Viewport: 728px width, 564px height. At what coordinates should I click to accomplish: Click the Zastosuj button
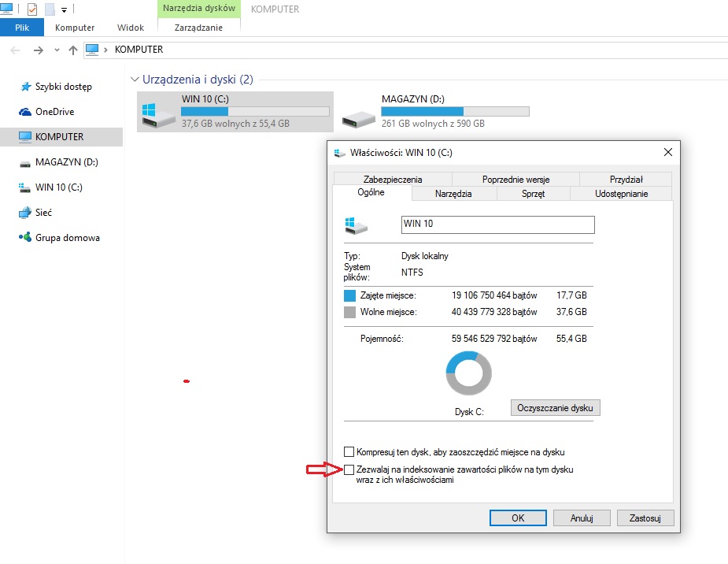(x=645, y=518)
